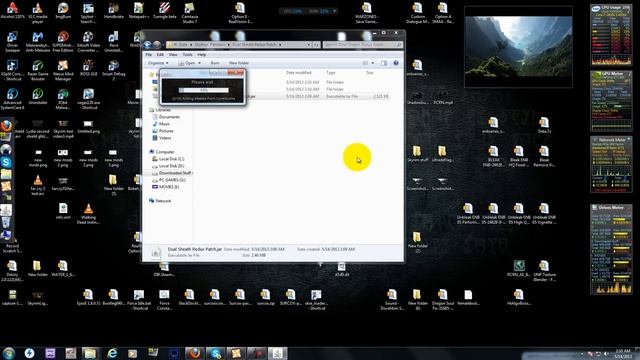
Task: Open Skype from the taskbar
Action: [x=215, y=353]
